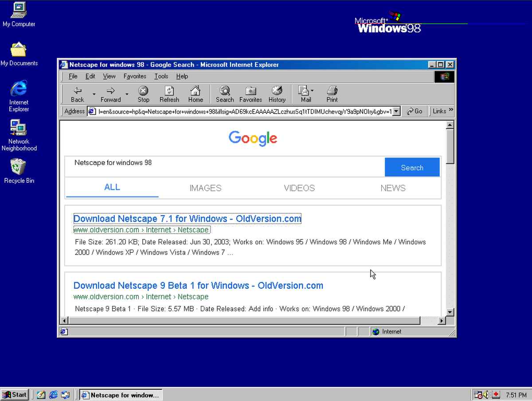Image resolution: width=532 pixels, height=401 pixels.
Task: Launch Internet Explorer from Quick Launch
Action: pos(54,395)
